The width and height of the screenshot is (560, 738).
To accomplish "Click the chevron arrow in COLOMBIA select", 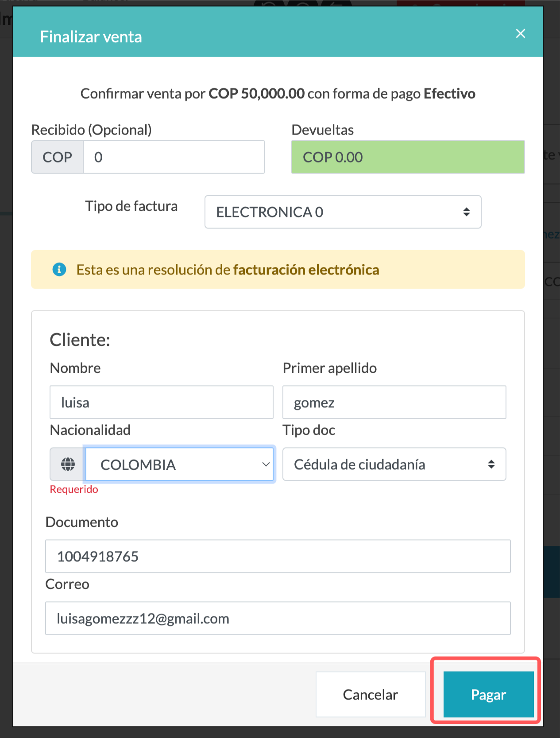I will click(x=266, y=464).
